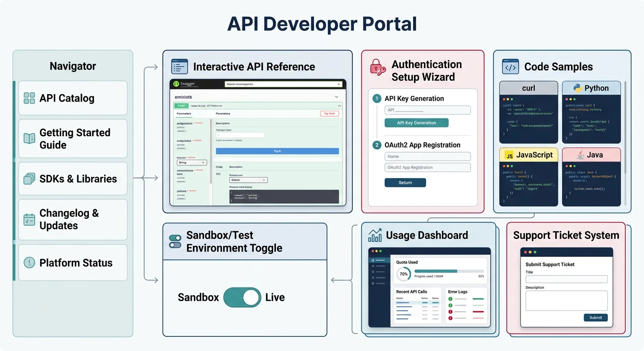Open the response code dropdown in Swagger panel

[x=247, y=180]
